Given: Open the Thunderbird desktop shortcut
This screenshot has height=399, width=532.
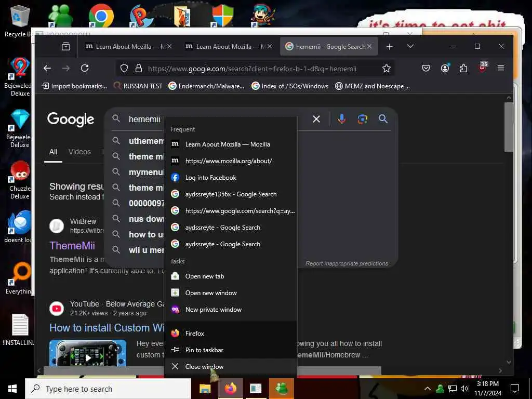Looking at the screenshot, I should click(20, 227).
